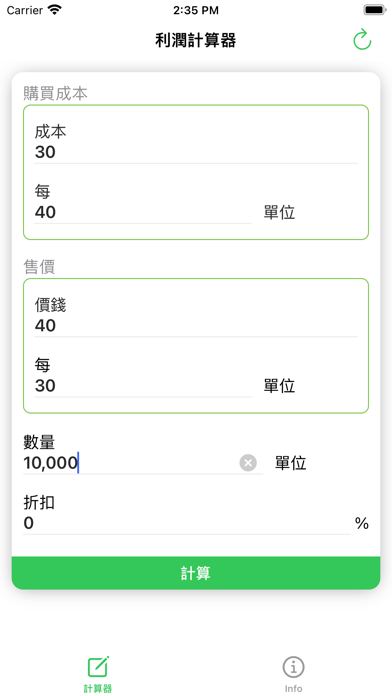The width and height of the screenshot is (392, 696).
Task: Tap the battery indicator in status bar
Action: click(x=374, y=10)
